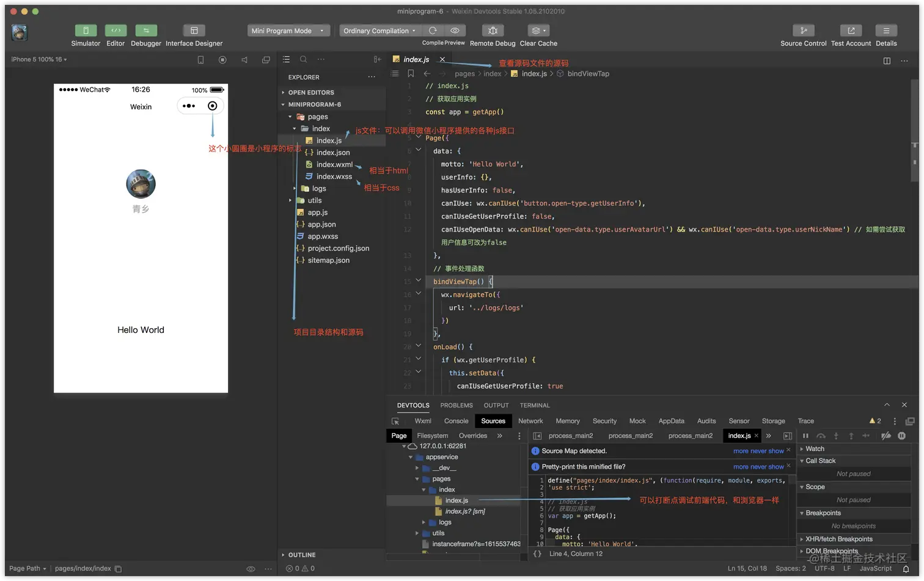Open the Ordinary Compilation dropdown

tap(380, 31)
